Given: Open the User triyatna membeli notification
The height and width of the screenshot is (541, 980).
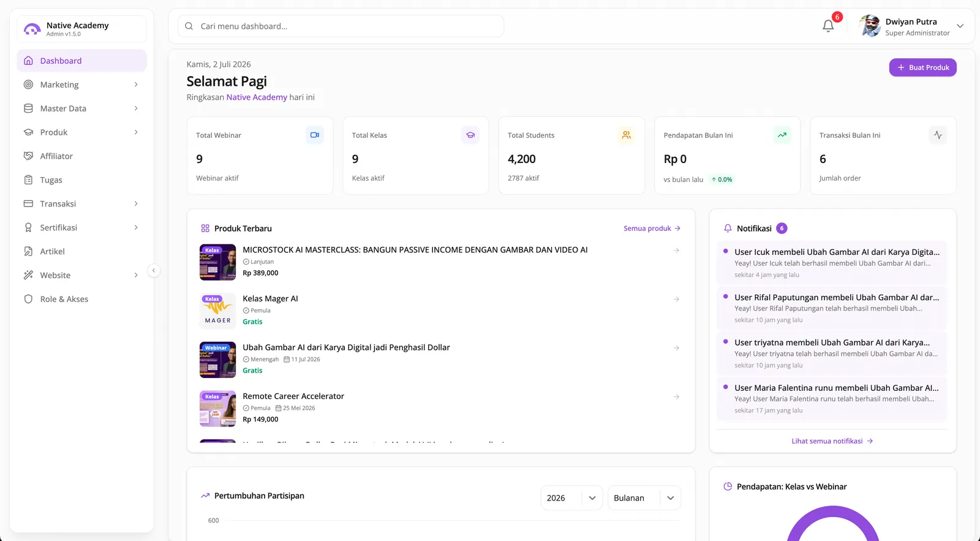Looking at the screenshot, I should point(832,353).
